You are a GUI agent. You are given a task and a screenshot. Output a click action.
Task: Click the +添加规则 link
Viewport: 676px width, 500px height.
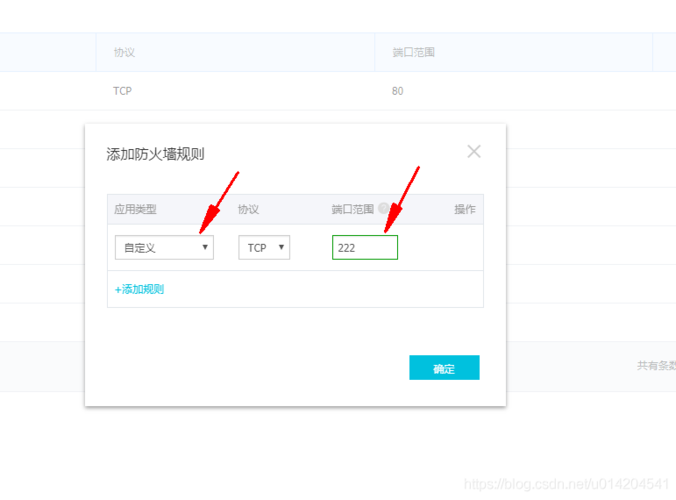(139, 289)
